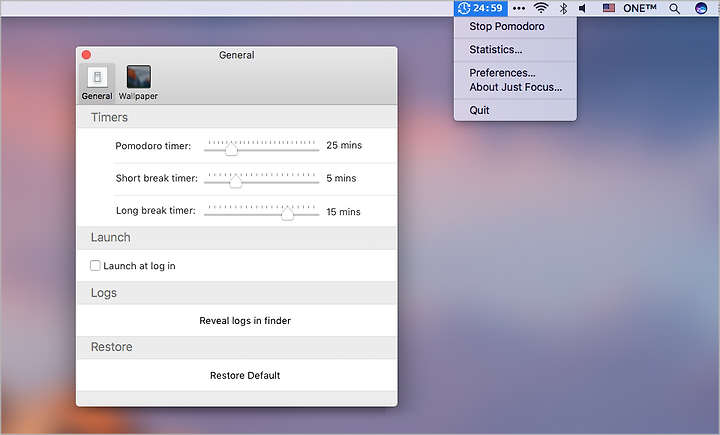The width and height of the screenshot is (720, 435).
Task: Click Reveal logs in finder
Action: click(x=245, y=321)
